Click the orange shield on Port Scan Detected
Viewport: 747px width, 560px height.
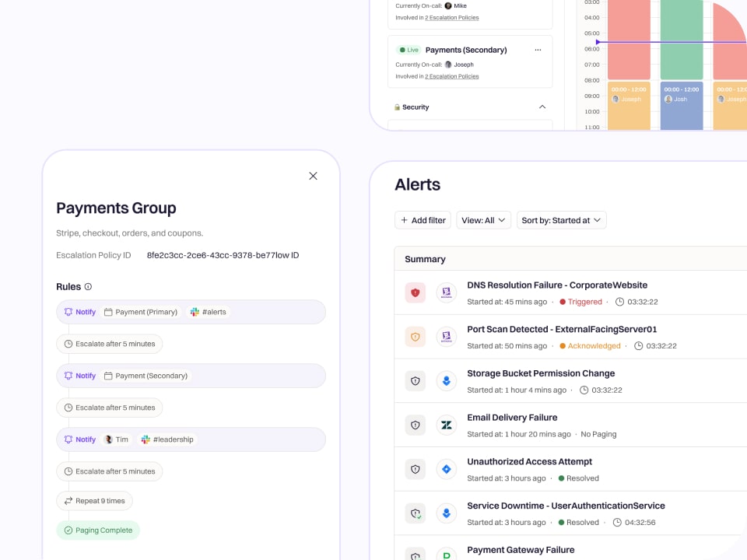[x=415, y=336]
